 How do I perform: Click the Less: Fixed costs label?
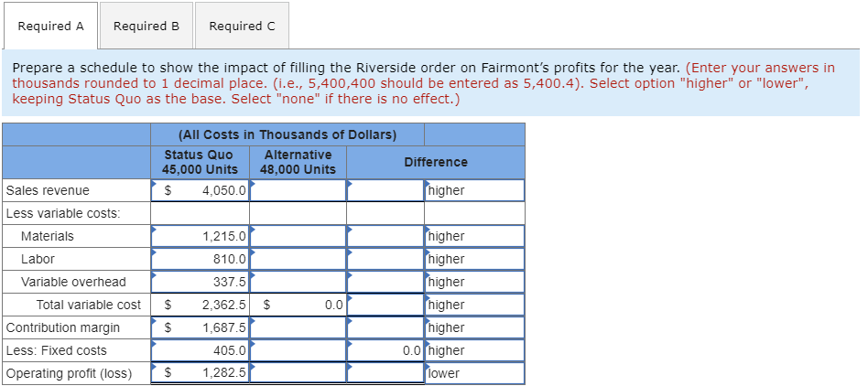tap(57, 350)
